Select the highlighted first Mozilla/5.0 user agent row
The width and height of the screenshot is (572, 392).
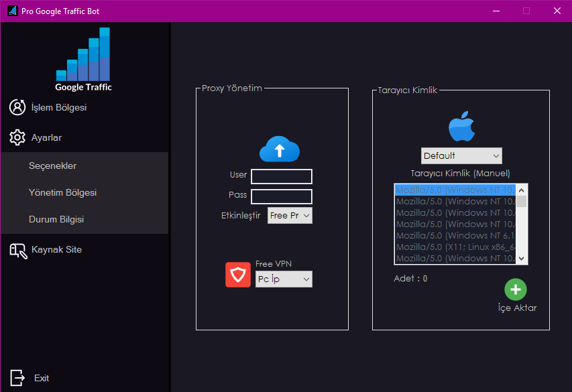click(x=455, y=190)
